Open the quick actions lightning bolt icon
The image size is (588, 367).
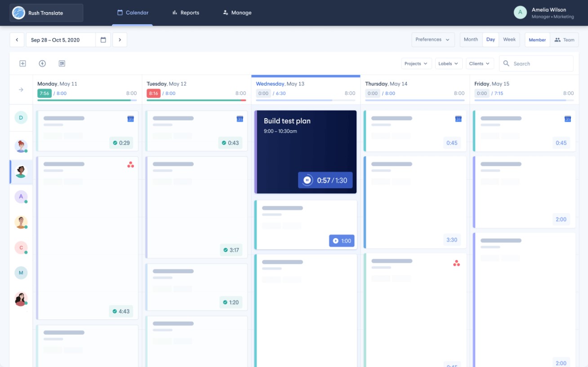pos(42,63)
